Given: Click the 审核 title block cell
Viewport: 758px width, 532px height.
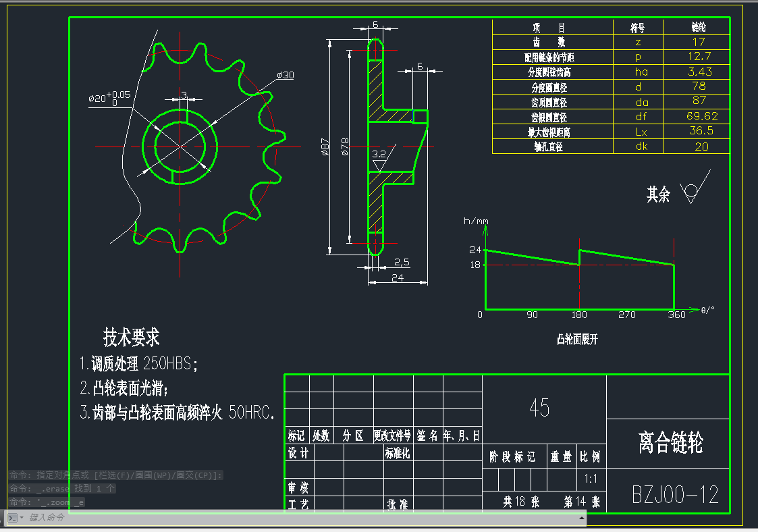Looking at the screenshot, I should tap(298, 487).
